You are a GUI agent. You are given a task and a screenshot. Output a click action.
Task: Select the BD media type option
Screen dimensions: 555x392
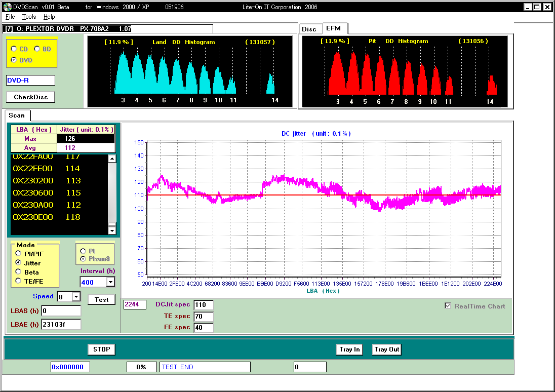37,49
